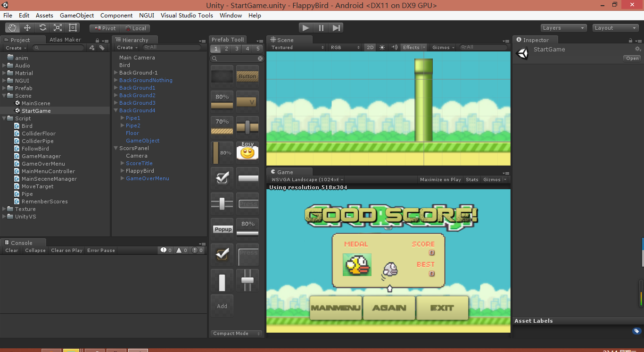Open the Layout dropdown
This screenshot has height=352, width=644.
pyautogui.click(x=616, y=28)
